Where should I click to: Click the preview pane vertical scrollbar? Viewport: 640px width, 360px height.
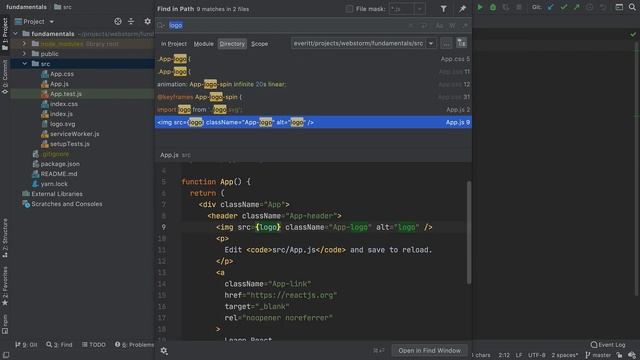point(469,233)
